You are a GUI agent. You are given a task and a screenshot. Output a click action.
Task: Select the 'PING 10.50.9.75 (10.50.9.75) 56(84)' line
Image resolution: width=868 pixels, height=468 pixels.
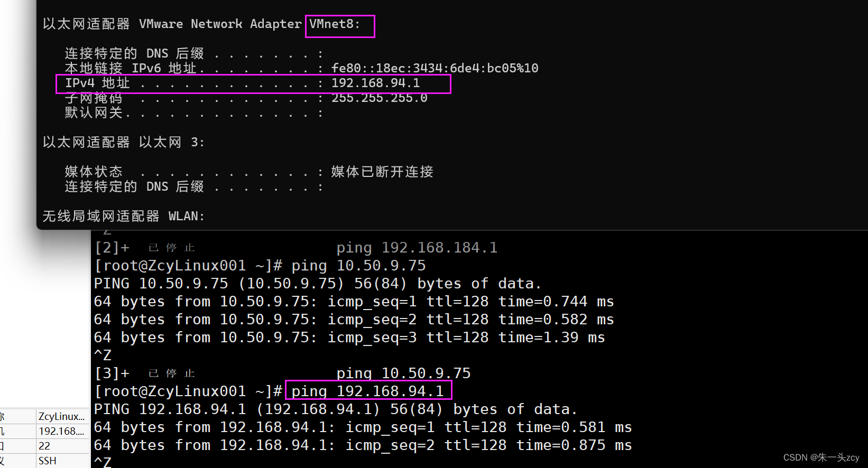pyautogui.click(x=318, y=284)
